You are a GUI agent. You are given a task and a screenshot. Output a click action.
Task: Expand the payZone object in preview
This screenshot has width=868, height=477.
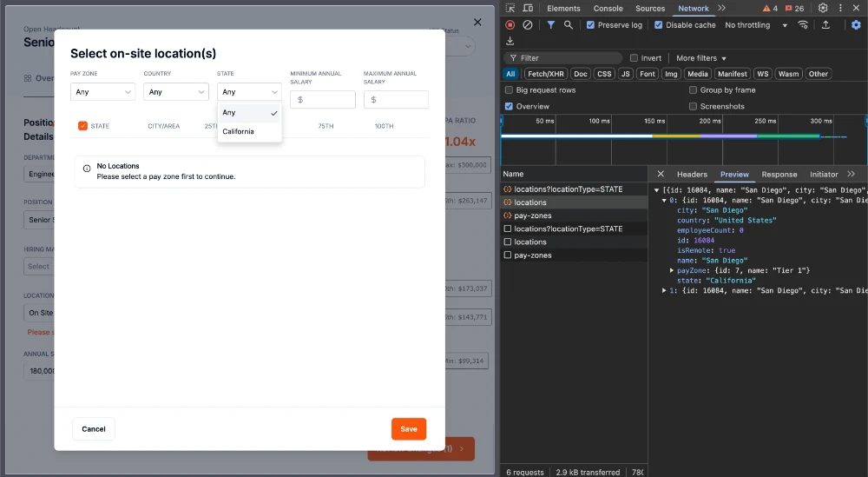672,270
